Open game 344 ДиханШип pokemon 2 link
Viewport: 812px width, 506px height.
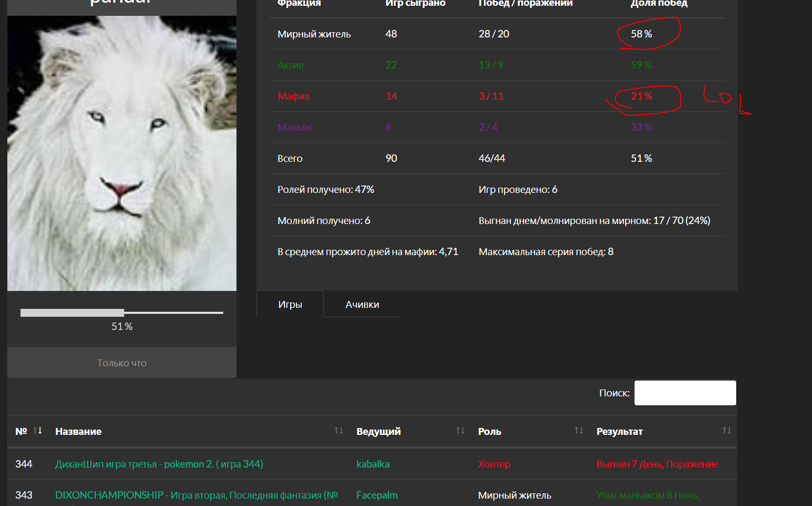tap(159, 464)
